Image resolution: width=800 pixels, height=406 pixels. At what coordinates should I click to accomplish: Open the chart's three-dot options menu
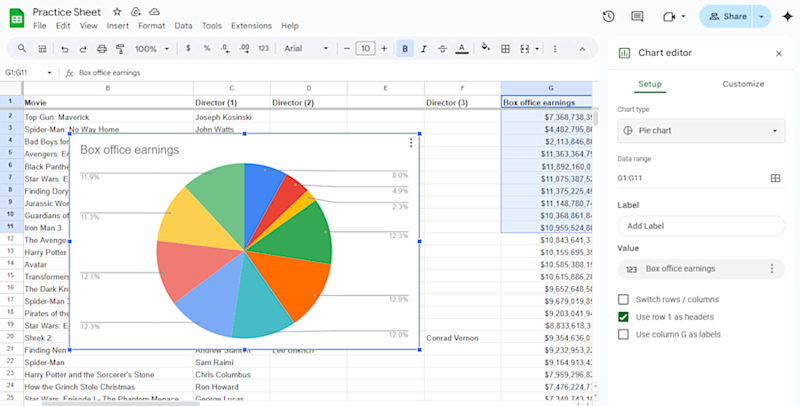[x=411, y=143]
